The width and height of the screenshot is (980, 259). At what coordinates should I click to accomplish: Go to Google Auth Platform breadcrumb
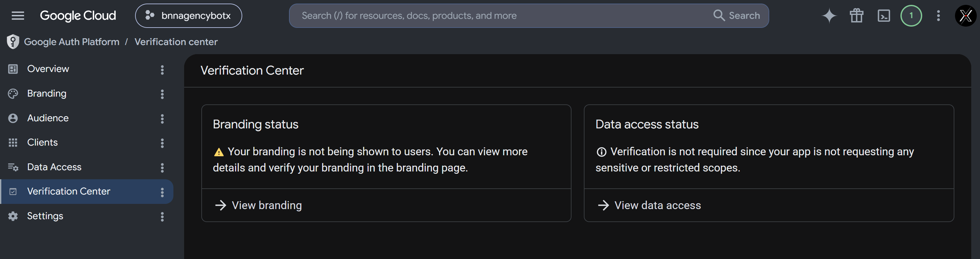point(71,42)
